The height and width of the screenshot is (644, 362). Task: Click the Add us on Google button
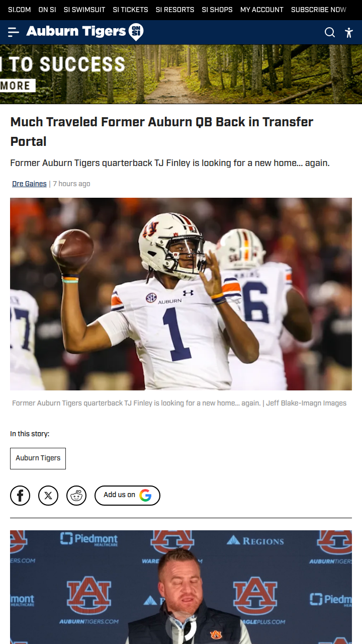point(127,495)
